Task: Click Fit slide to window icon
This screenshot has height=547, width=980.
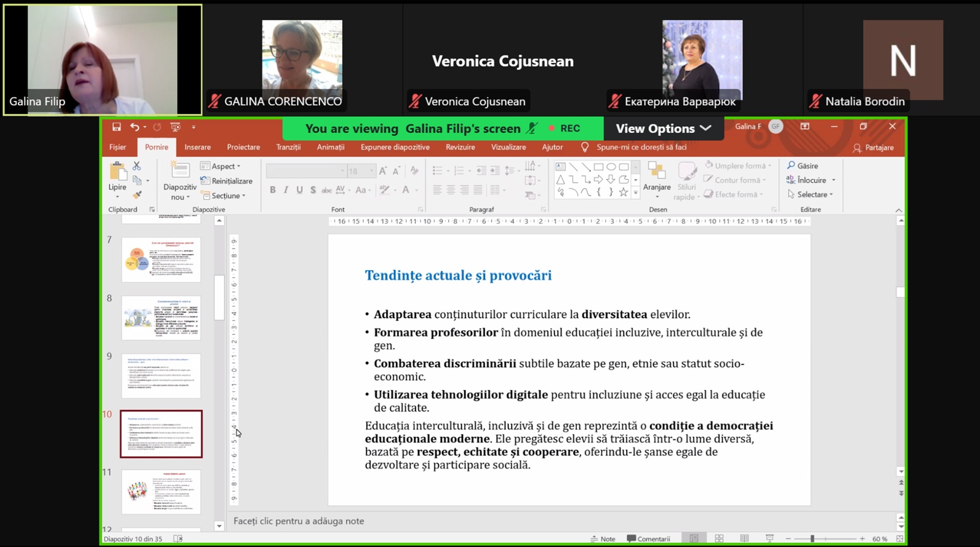Action: click(x=899, y=538)
